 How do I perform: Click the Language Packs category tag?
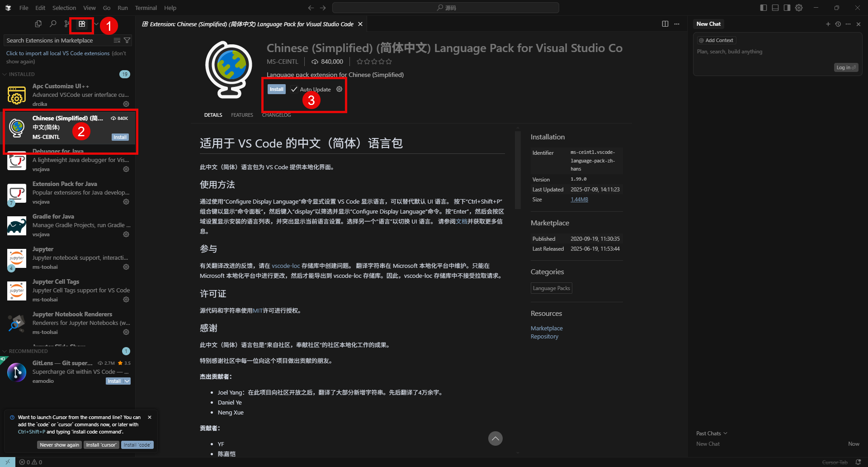point(551,288)
